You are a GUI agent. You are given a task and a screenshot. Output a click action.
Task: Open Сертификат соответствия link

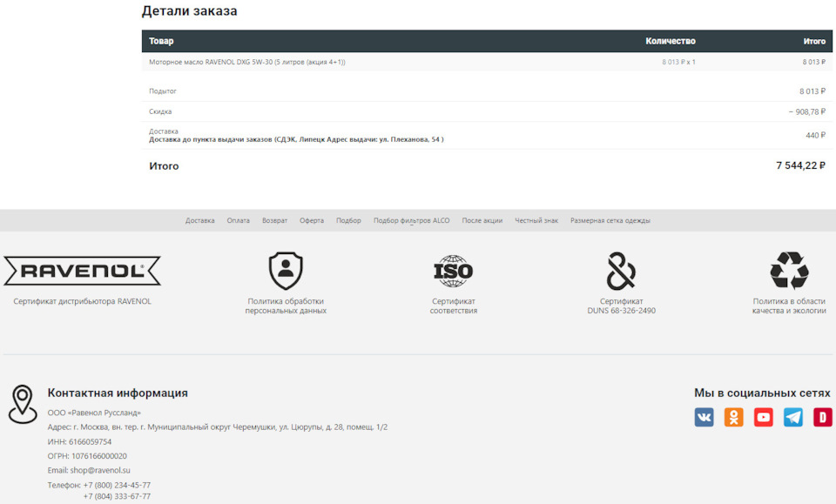[453, 306]
